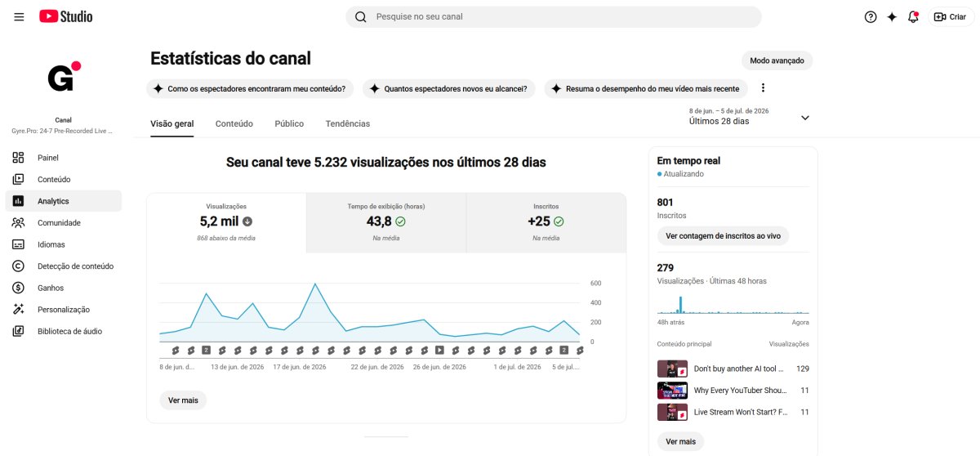The width and height of the screenshot is (980, 456).
Task: Open the help question mark icon
Action: [x=871, y=16]
